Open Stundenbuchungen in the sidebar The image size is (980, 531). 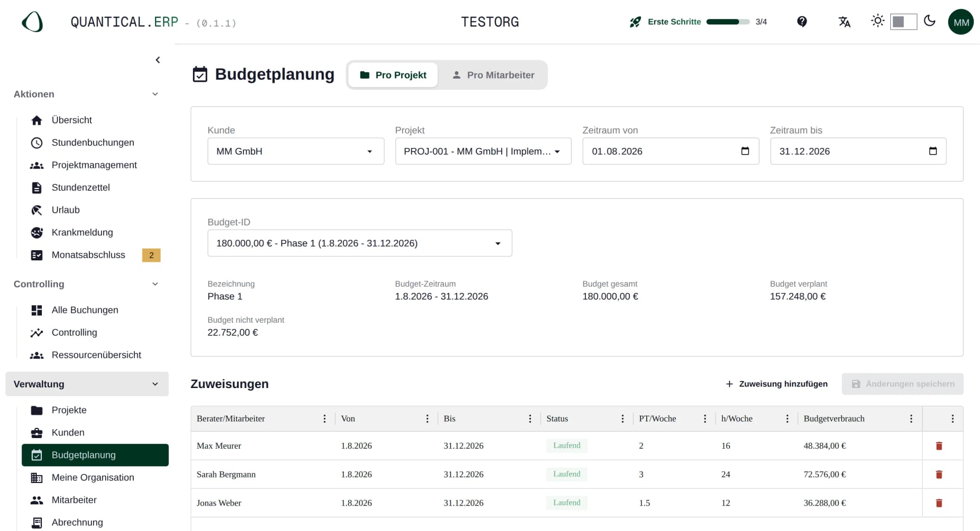click(92, 142)
